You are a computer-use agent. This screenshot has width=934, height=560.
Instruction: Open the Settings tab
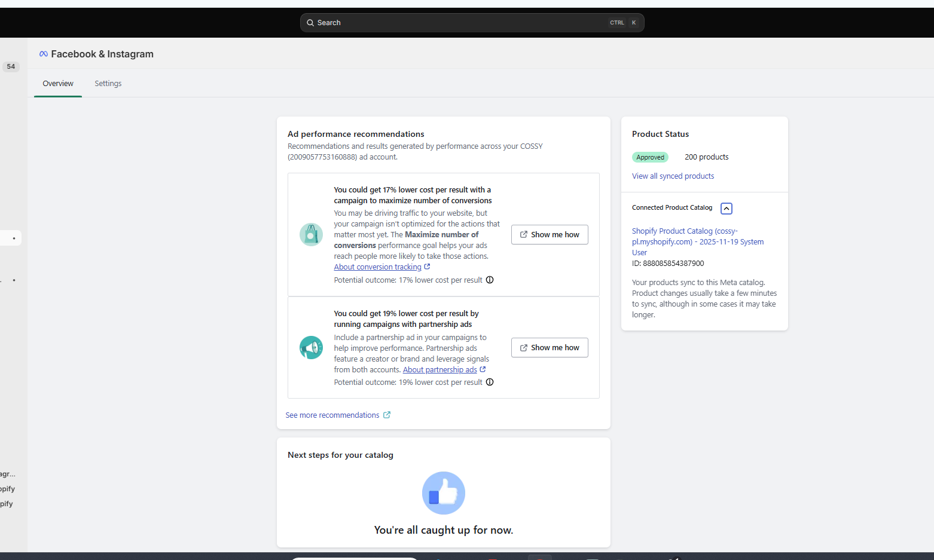(108, 84)
